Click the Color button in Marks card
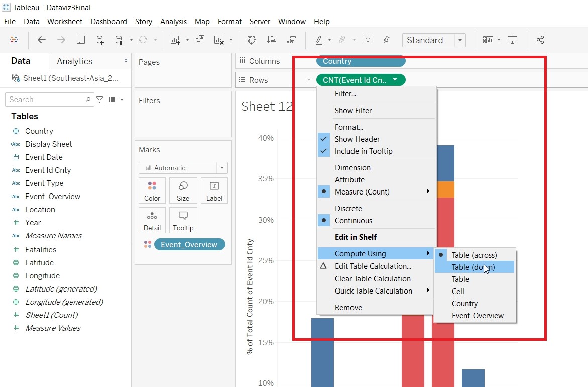This screenshot has height=387, width=588. click(152, 190)
